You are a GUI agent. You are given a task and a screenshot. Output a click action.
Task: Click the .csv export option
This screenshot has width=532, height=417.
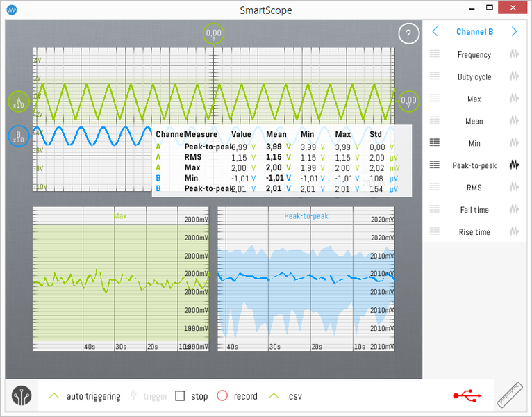click(x=285, y=396)
